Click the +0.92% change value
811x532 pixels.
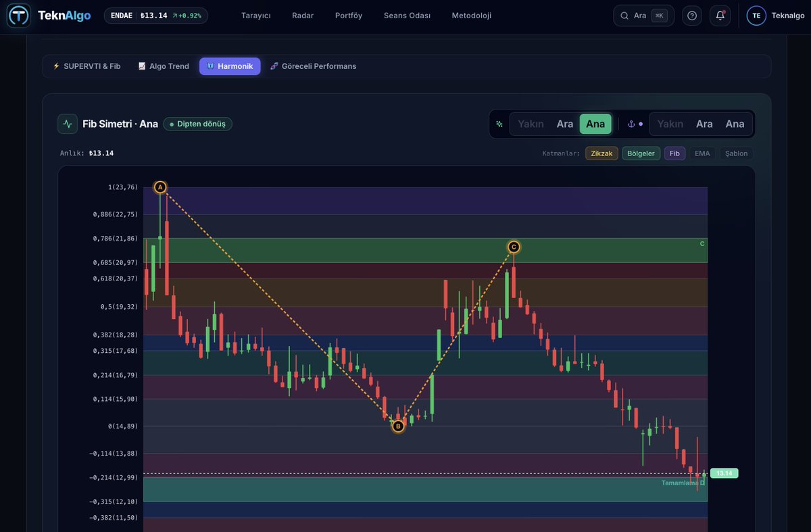click(187, 16)
